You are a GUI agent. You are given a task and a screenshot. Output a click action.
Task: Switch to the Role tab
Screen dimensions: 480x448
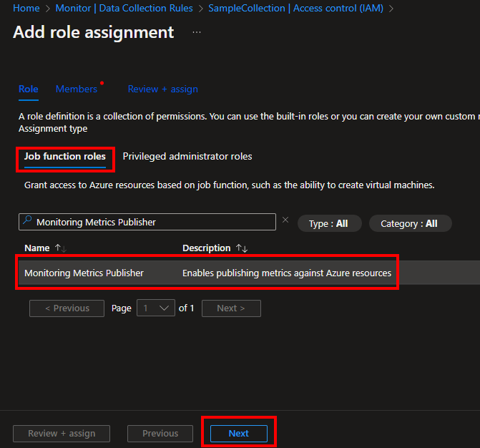tap(29, 89)
